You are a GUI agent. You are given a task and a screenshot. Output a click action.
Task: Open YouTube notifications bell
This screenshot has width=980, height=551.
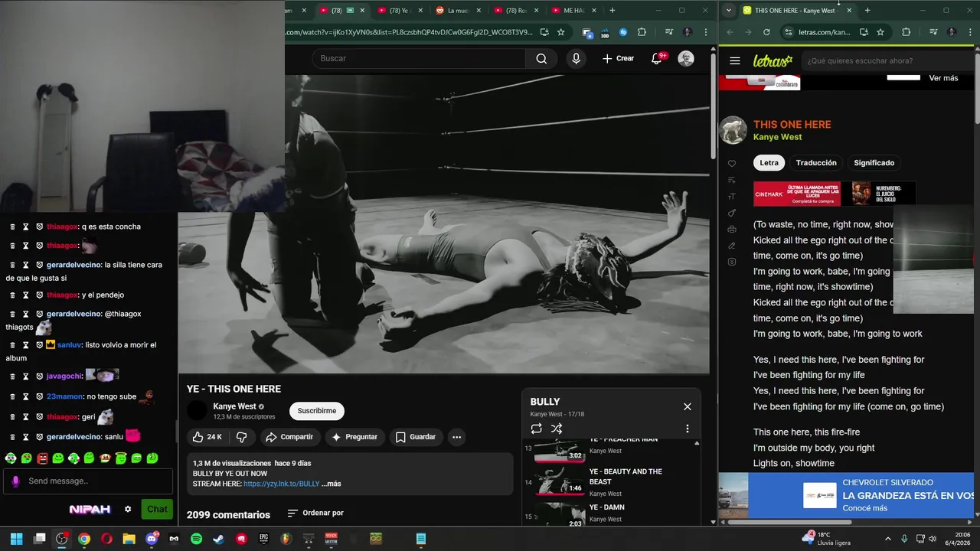click(x=656, y=59)
